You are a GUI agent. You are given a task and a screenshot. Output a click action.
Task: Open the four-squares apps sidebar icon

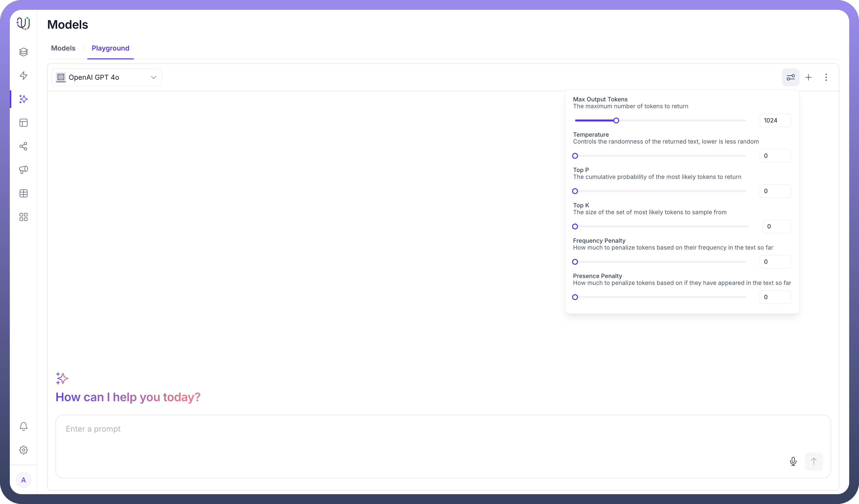coord(24,217)
